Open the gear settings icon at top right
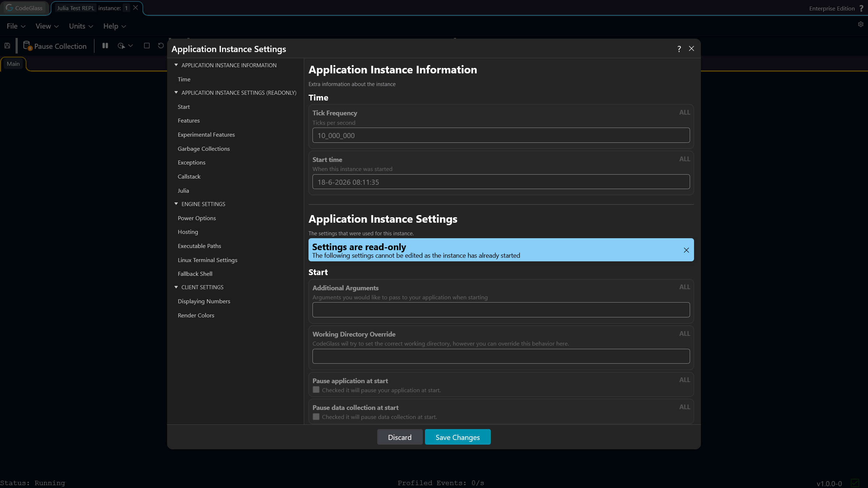 861,24
